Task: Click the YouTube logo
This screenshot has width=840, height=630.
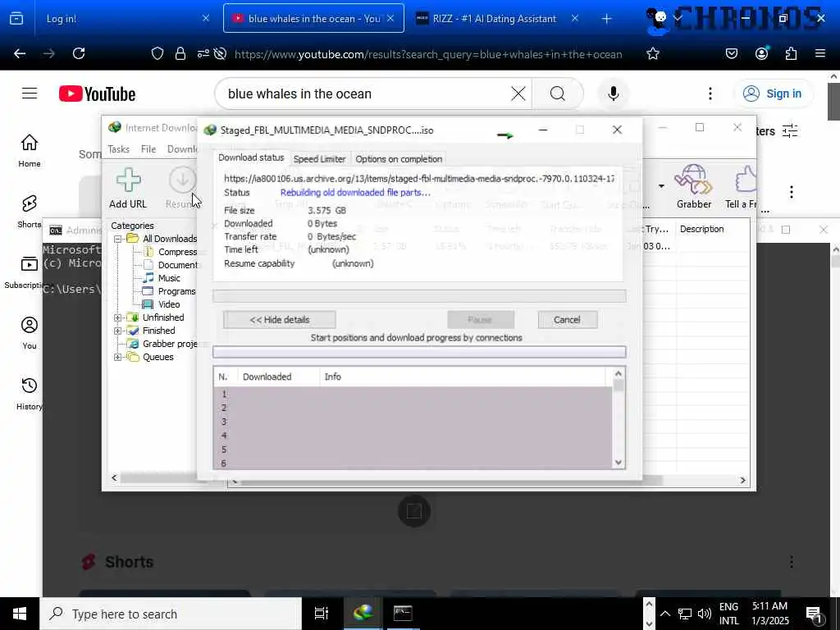Action: tap(97, 94)
